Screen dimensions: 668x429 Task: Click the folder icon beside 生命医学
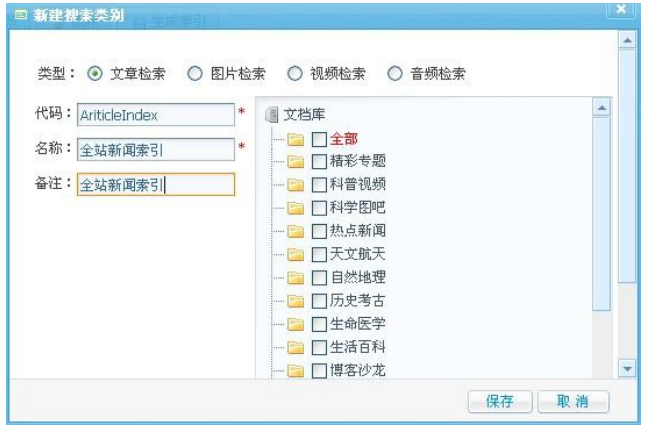[x=295, y=324]
